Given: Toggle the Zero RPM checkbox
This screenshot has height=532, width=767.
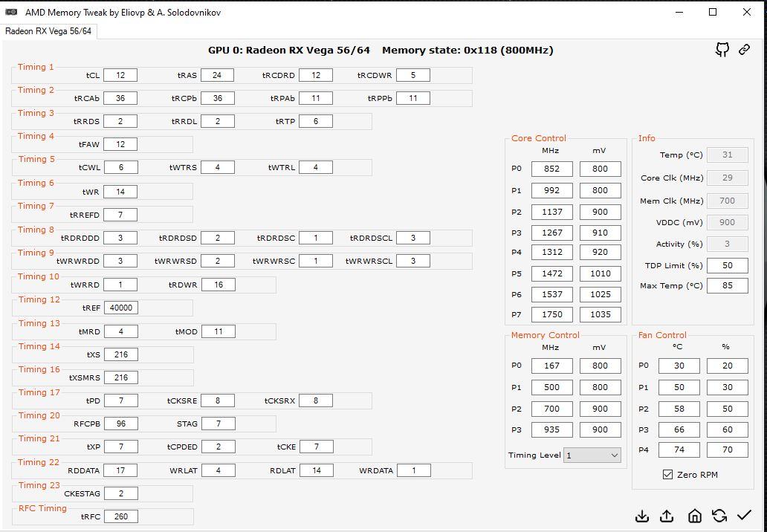Looking at the screenshot, I should [x=667, y=474].
